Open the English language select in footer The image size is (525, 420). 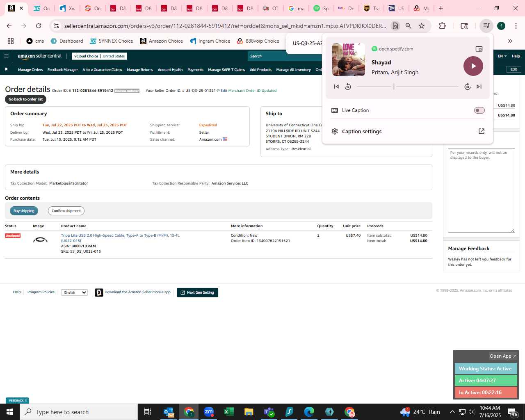74,292
